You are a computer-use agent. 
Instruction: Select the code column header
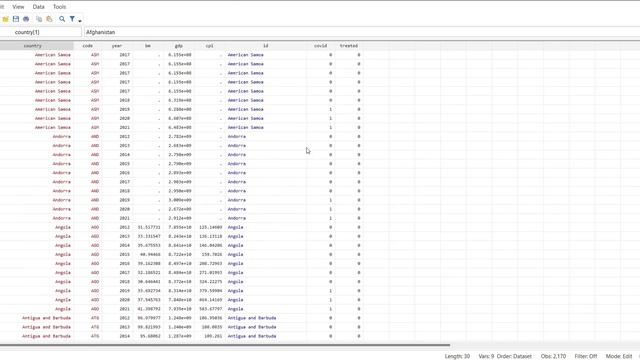[88, 46]
